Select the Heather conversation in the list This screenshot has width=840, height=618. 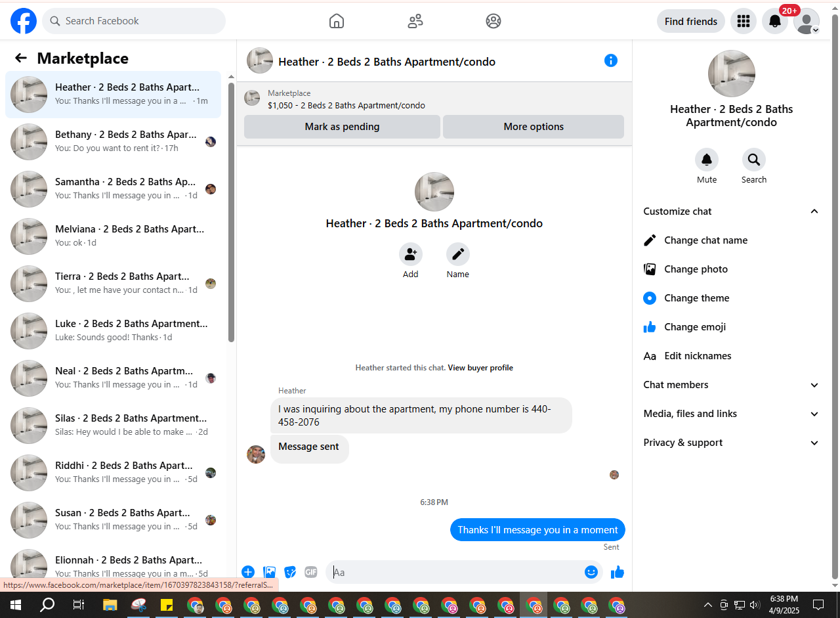pyautogui.click(x=113, y=95)
